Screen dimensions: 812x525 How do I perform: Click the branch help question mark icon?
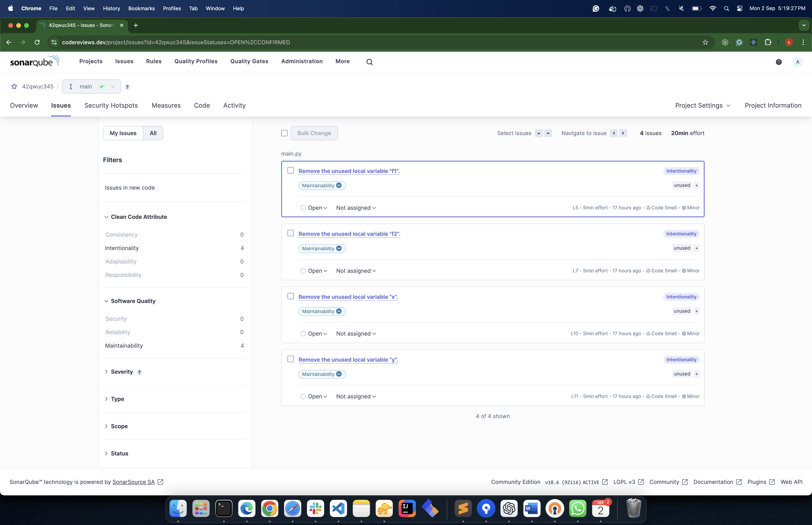[x=127, y=87]
